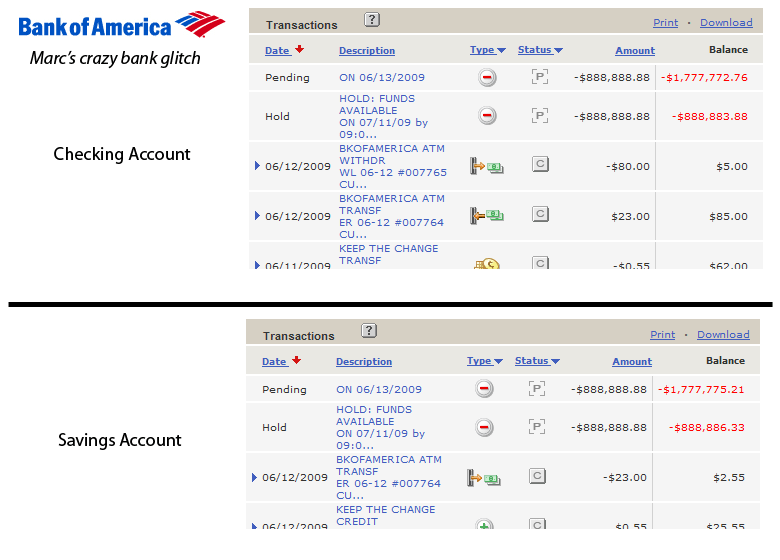
Task: Click the P status icon on checking Hold row
Action: coord(540,116)
